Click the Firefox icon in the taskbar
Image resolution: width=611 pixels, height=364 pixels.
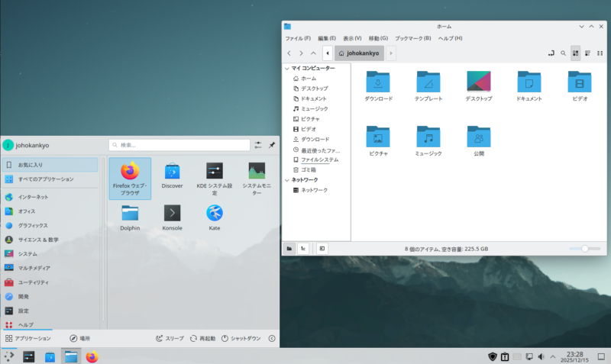point(92,356)
